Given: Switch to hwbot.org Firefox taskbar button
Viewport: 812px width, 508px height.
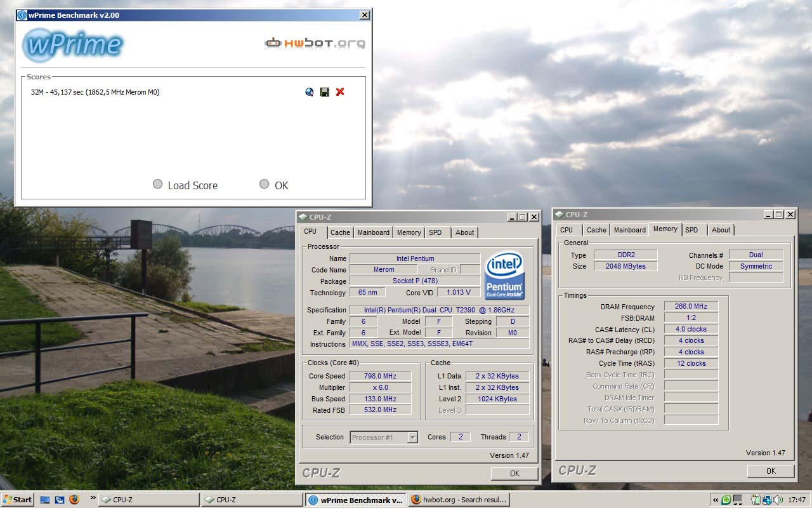Looking at the screenshot, I should pyautogui.click(x=459, y=500).
